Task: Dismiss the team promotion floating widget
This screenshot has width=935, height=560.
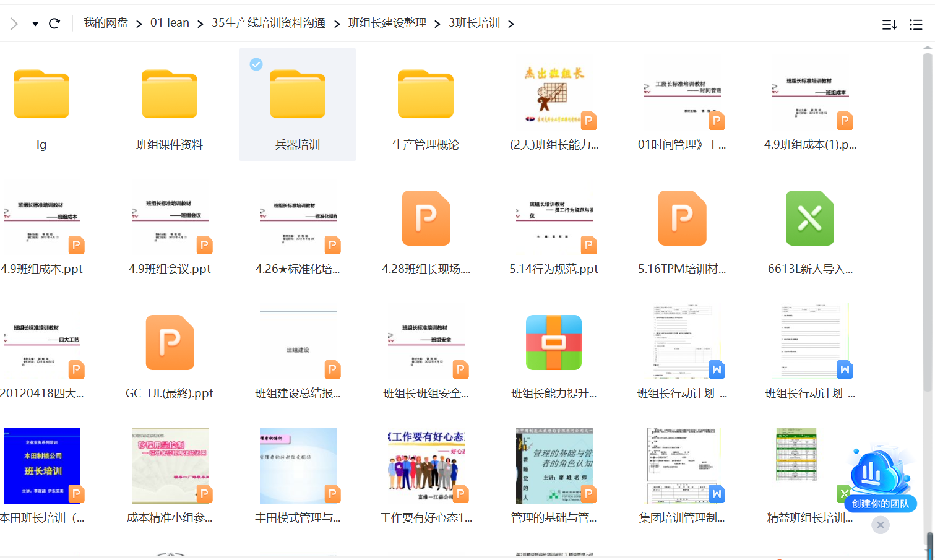Action: (880, 525)
